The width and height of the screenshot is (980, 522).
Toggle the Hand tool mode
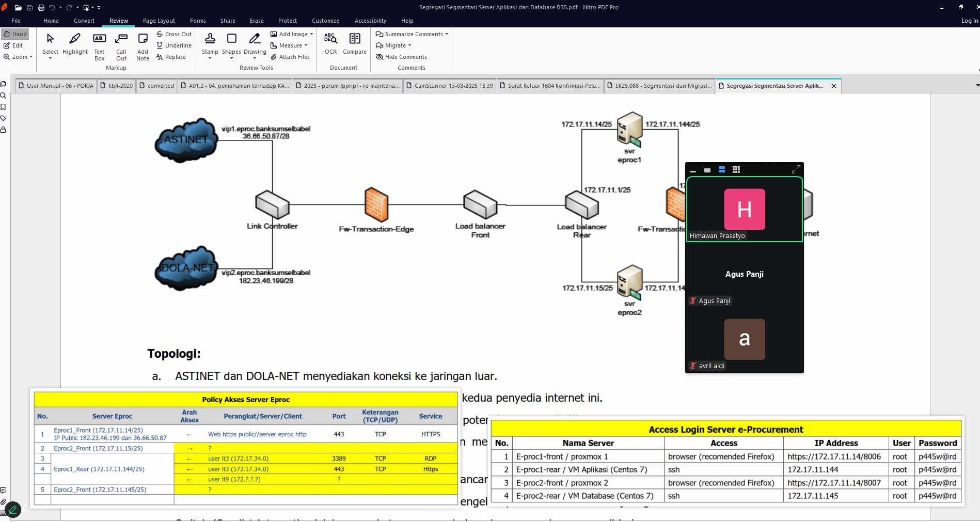click(15, 34)
